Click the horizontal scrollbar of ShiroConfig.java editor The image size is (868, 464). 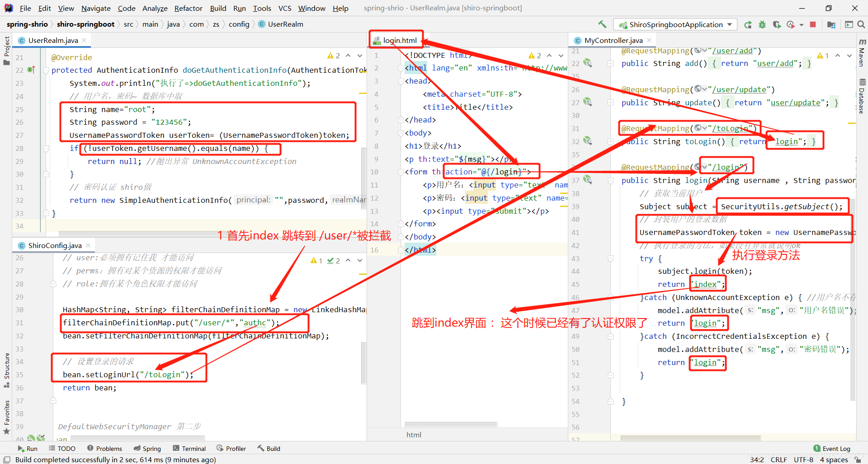click(x=138, y=438)
